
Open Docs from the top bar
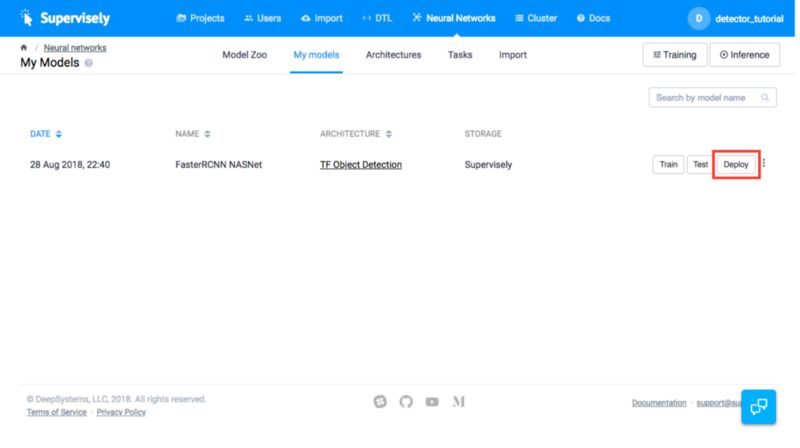click(593, 18)
